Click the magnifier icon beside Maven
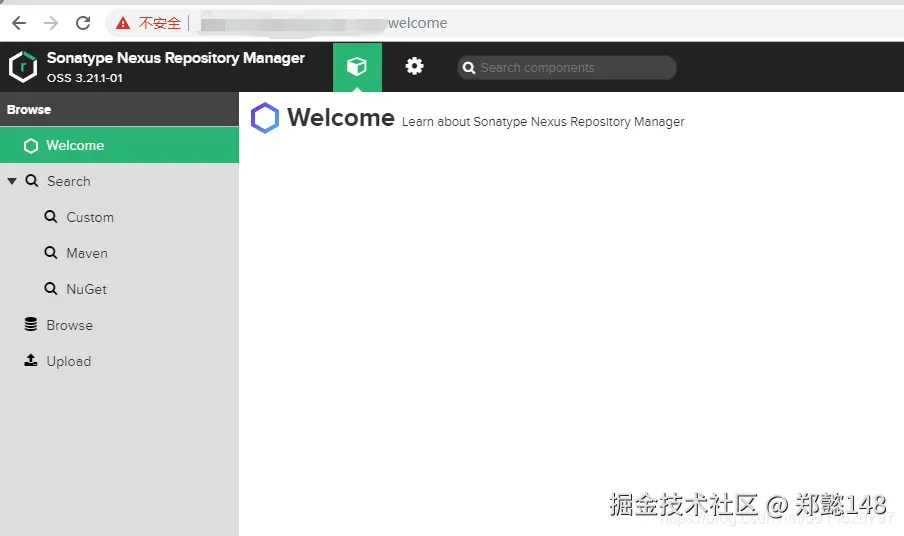Image resolution: width=904 pixels, height=536 pixels. pos(51,252)
